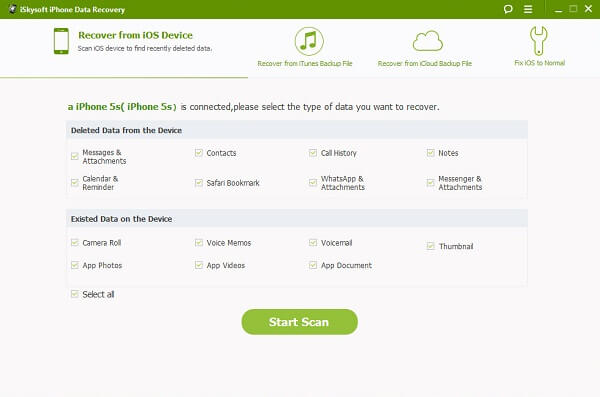Image resolution: width=600 pixels, height=397 pixels.
Task: Click the iPhone device icon
Action: [61, 41]
